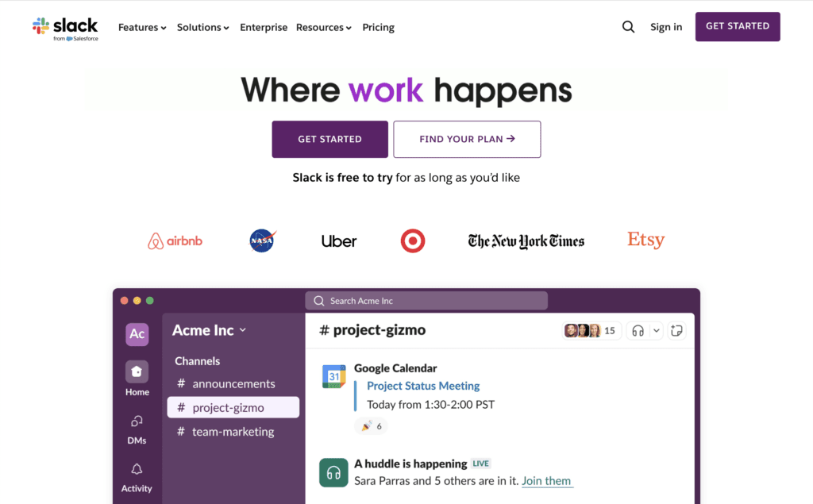This screenshot has height=504, width=813.
Task: Click the Ac workspace avatar icon
Action: [x=136, y=334]
